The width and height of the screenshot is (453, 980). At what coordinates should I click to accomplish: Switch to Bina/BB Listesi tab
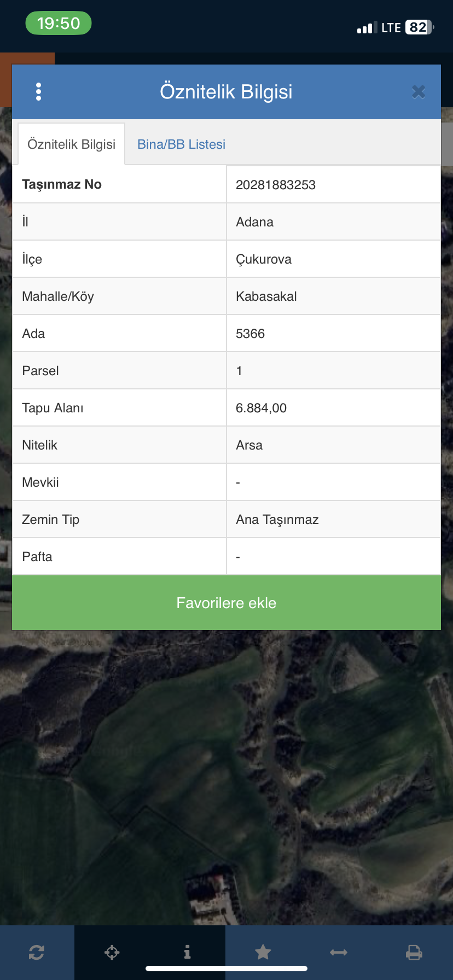coord(181,144)
